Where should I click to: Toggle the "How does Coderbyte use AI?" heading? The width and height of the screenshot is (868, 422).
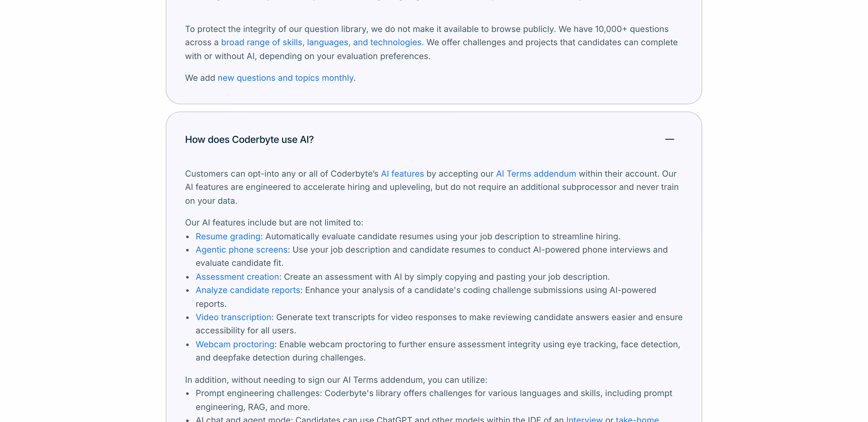coord(249,140)
